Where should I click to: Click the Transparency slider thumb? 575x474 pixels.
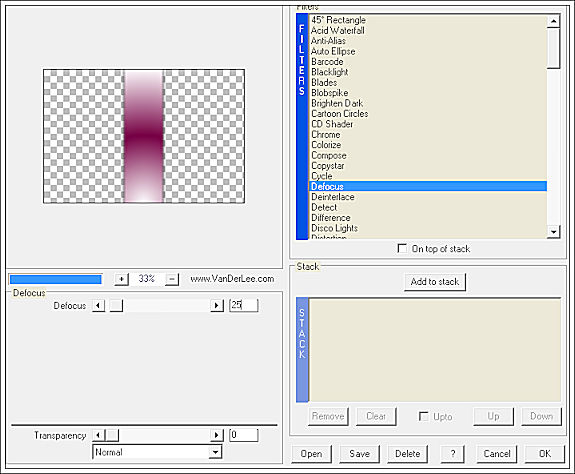(112, 435)
